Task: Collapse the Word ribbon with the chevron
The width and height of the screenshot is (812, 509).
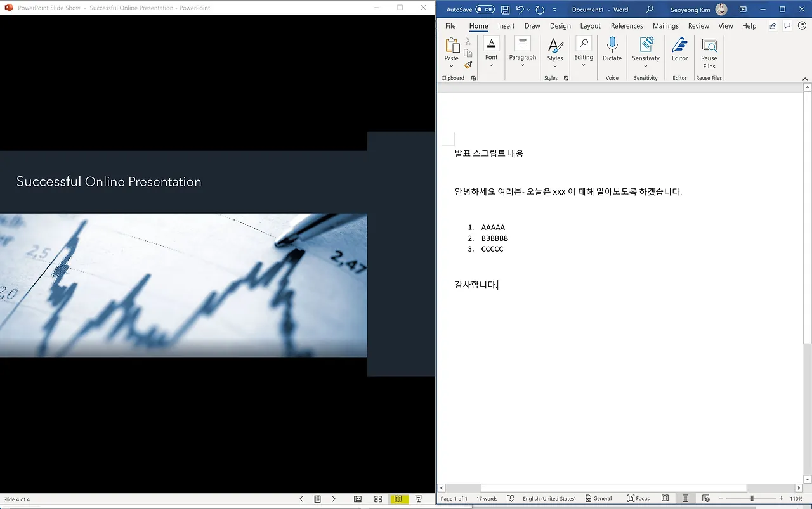Action: point(806,79)
